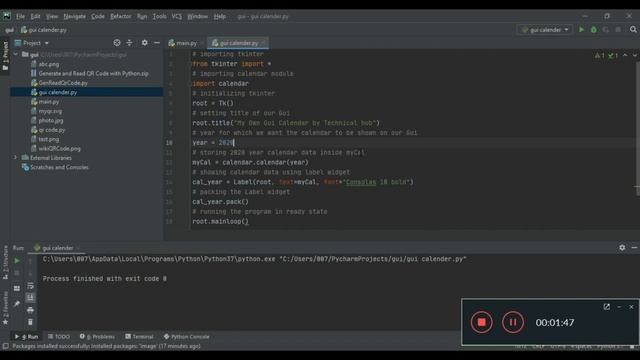The width and height of the screenshot is (640, 360).
Task: Expand the recorder widget pop-out icon
Action: [x=607, y=307]
